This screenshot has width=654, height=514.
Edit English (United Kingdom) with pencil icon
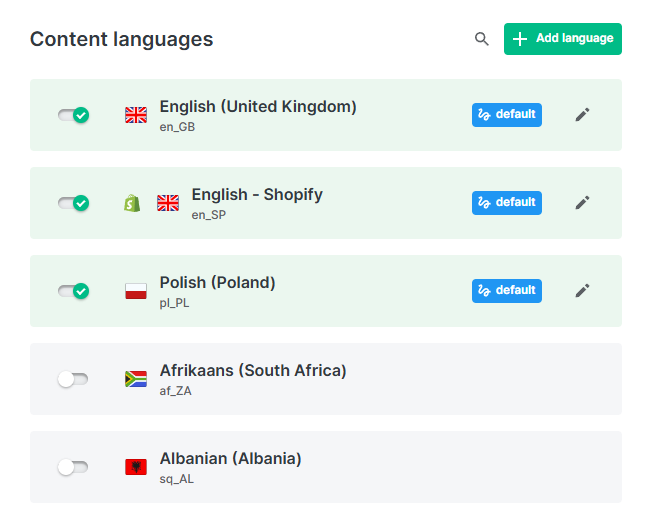(582, 115)
